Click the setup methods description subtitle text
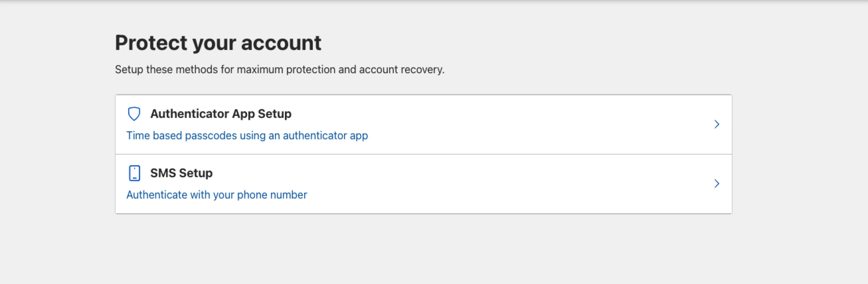The height and width of the screenshot is (284, 868). [280, 70]
